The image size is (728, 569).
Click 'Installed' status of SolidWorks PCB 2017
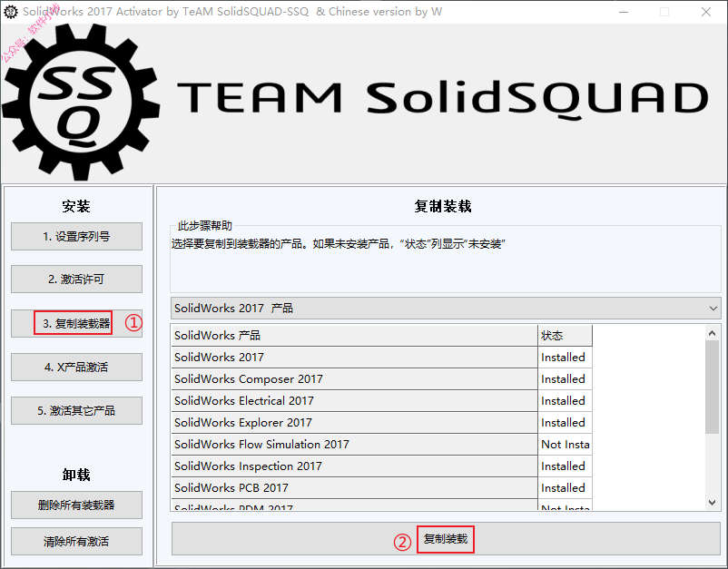point(565,488)
